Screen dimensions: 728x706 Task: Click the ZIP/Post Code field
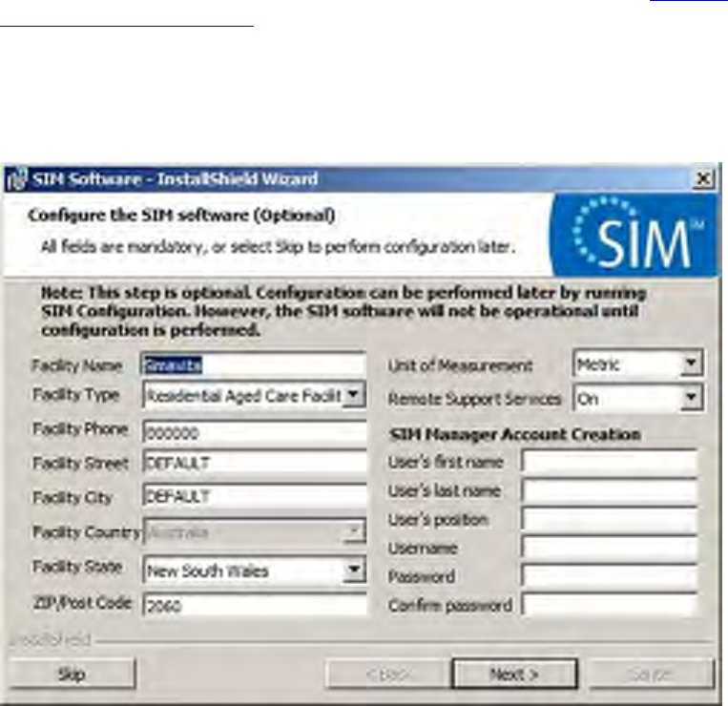coord(255,605)
